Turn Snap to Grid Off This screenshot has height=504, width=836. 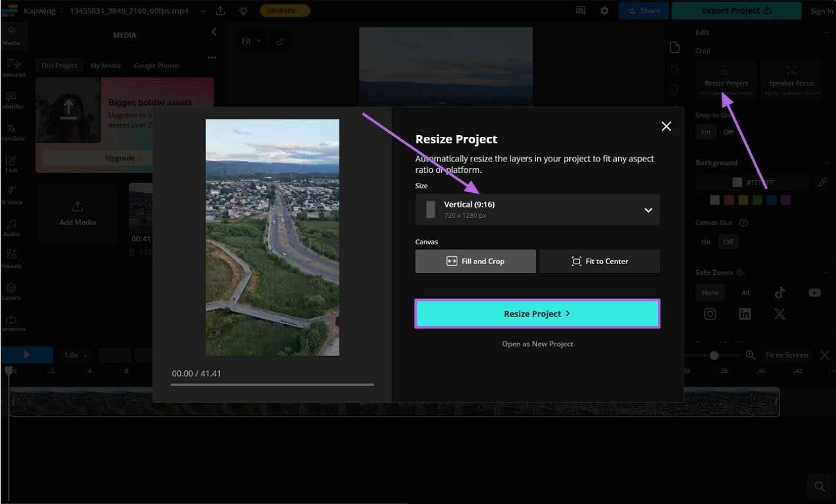(728, 132)
